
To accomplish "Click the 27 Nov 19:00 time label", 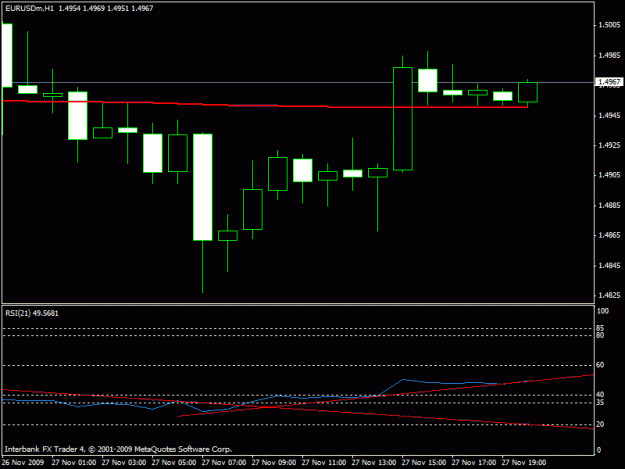I will [x=524, y=462].
